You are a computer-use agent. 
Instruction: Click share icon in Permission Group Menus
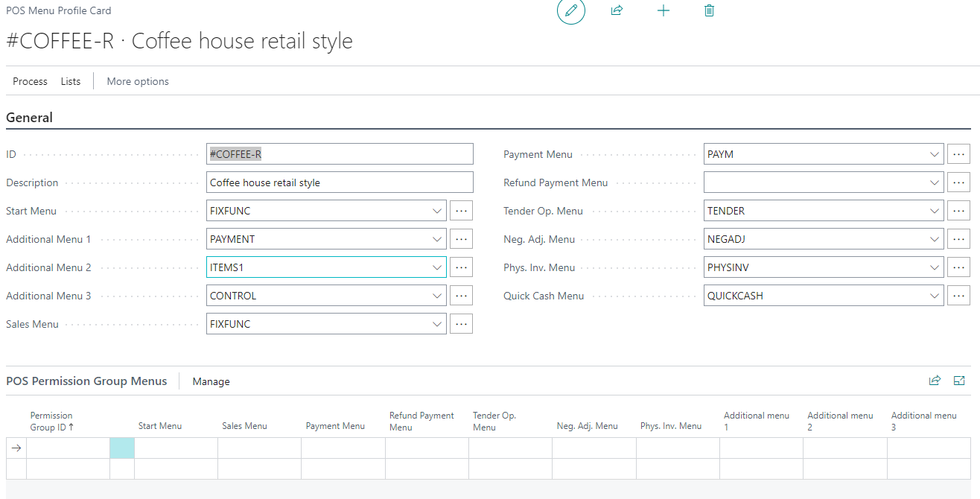[x=935, y=381]
